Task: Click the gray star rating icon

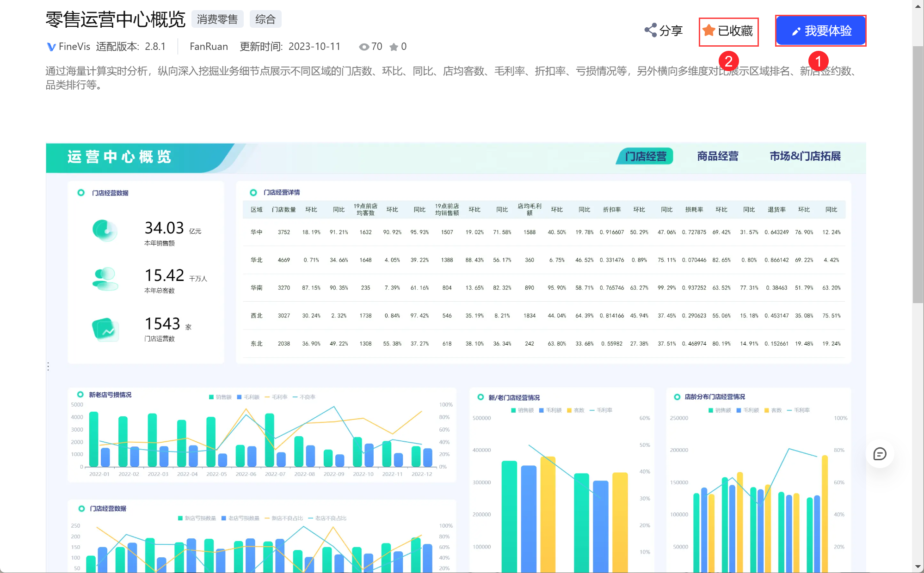Action: pyautogui.click(x=394, y=47)
